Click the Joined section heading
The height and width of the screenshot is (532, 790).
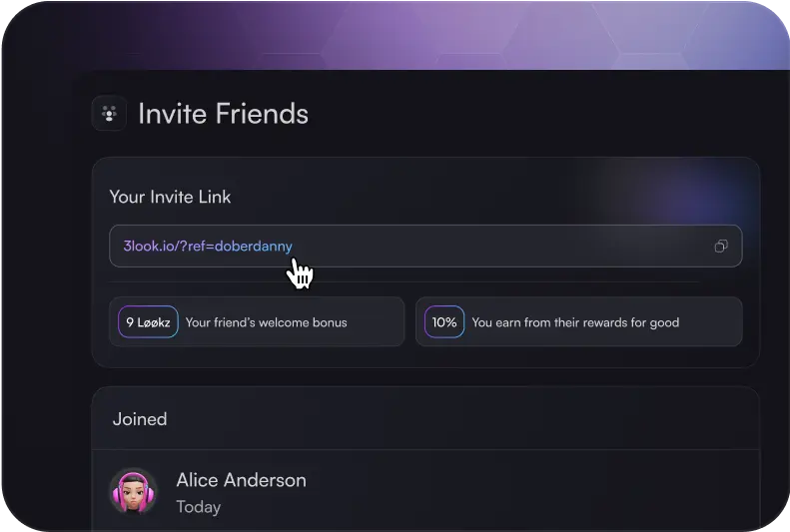coord(140,419)
